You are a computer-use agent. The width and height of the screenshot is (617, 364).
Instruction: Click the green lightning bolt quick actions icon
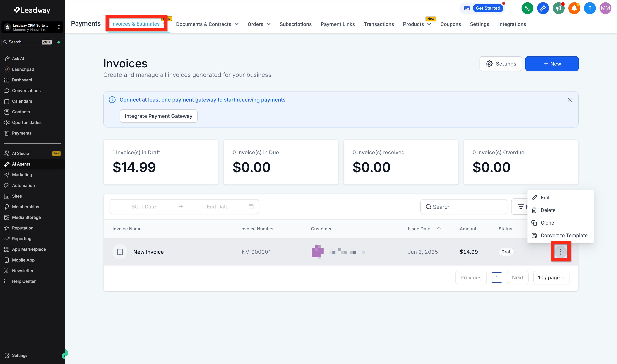tap(59, 42)
